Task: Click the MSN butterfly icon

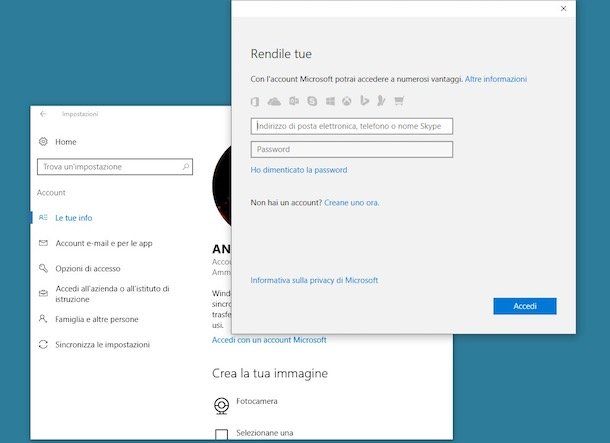Action: click(381, 101)
